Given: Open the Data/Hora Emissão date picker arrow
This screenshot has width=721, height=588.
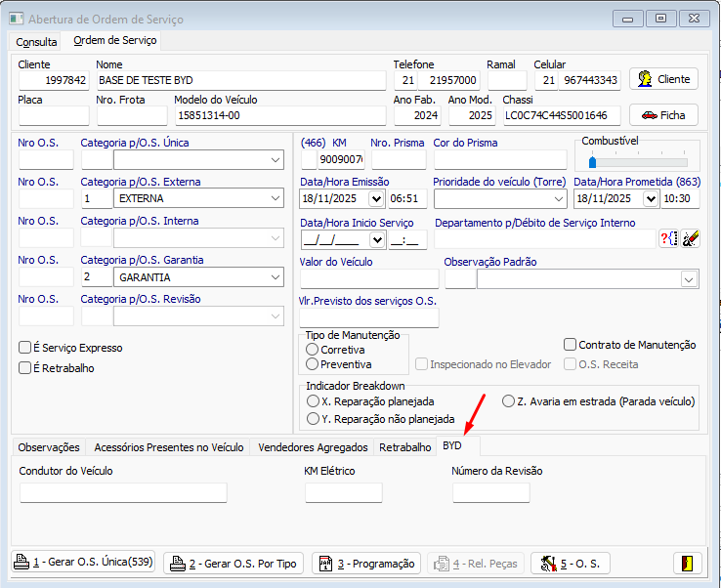Looking at the screenshot, I should pos(376,199).
